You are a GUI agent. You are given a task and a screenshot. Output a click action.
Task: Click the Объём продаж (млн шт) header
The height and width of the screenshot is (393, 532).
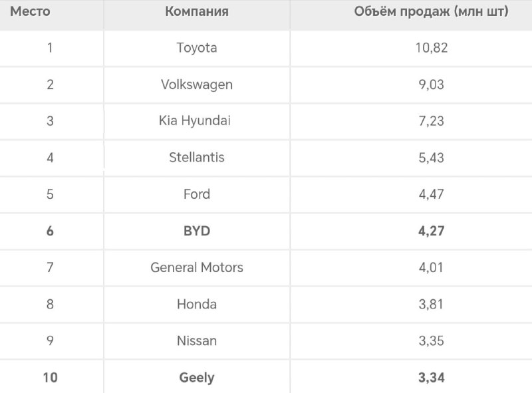pyautogui.click(x=431, y=11)
